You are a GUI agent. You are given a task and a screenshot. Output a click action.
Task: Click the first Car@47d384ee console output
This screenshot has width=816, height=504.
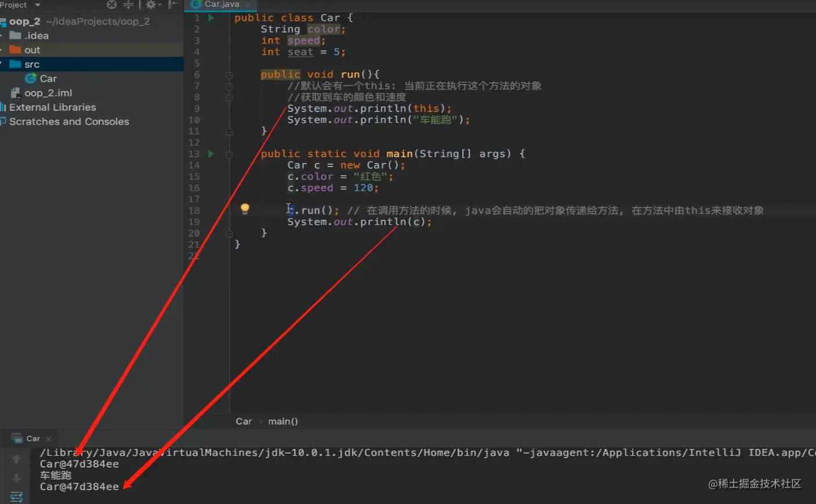pos(79,464)
